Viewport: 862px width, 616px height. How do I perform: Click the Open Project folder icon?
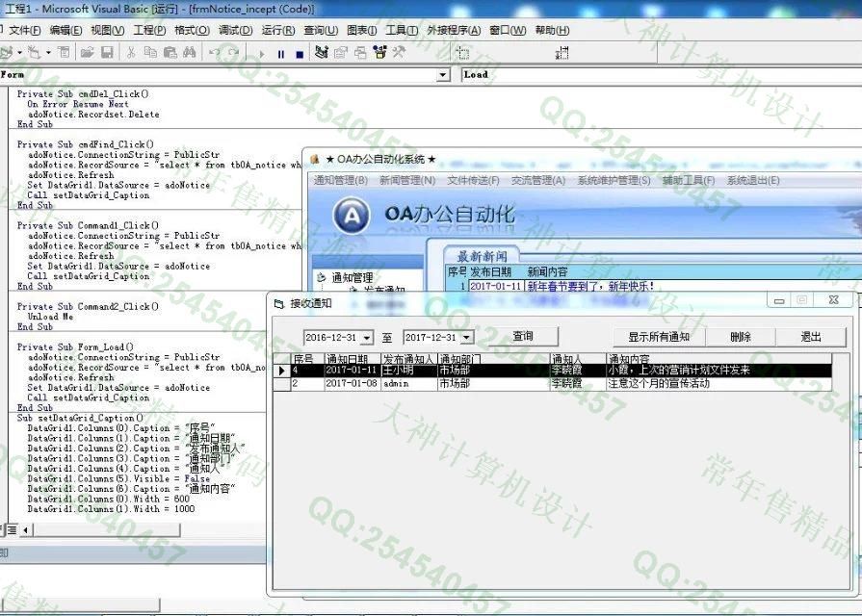pyautogui.click(x=87, y=53)
